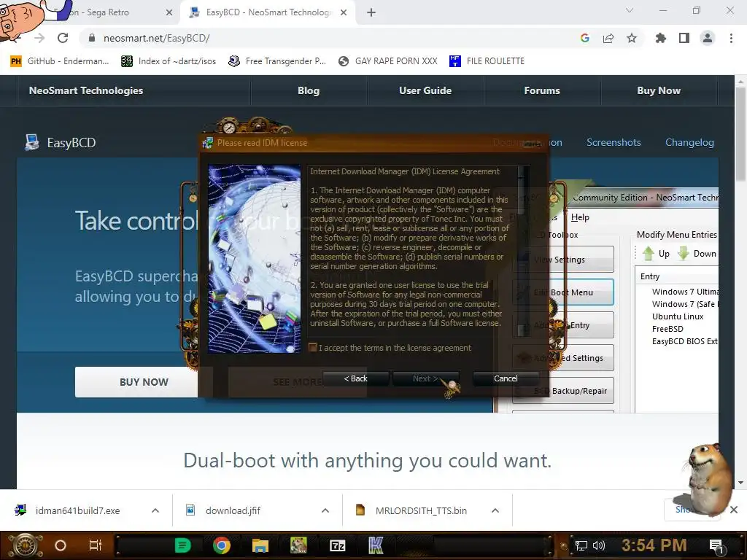Click NeoSmart Technologies in site navigation

click(86, 90)
